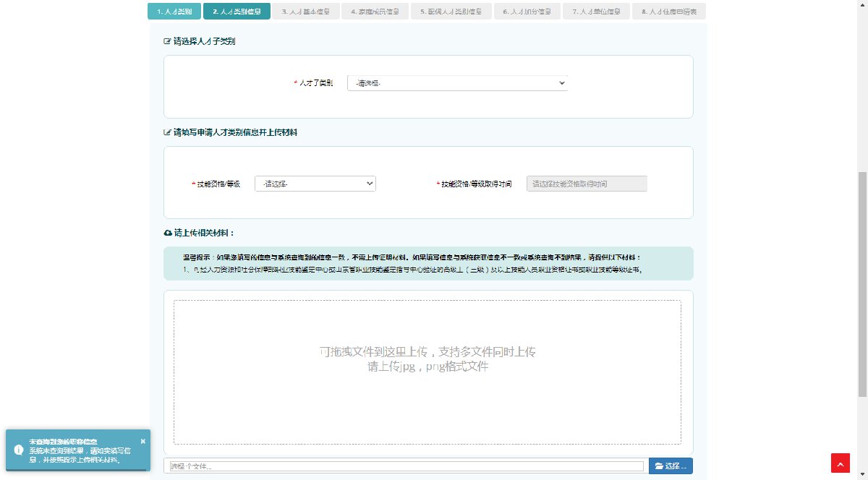The image size is (868, 480).
Task: Click the 人才子类别 field label
Action: (x=316, y=84)
